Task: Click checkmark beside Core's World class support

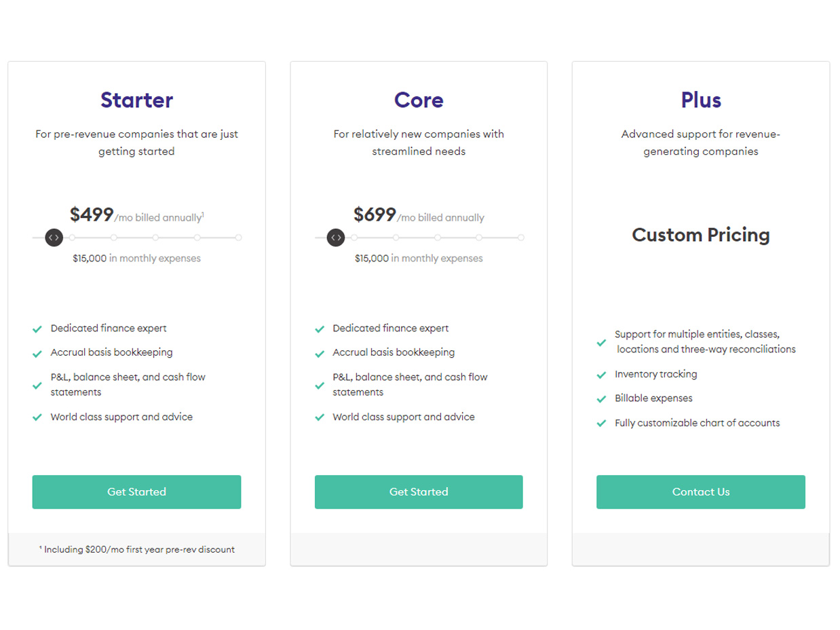Action: point(320,418)
